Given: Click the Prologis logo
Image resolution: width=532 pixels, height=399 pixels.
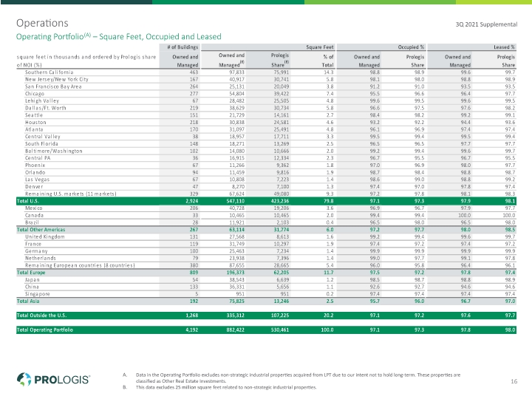Looking at the screenshot, I should coord(53,379).
